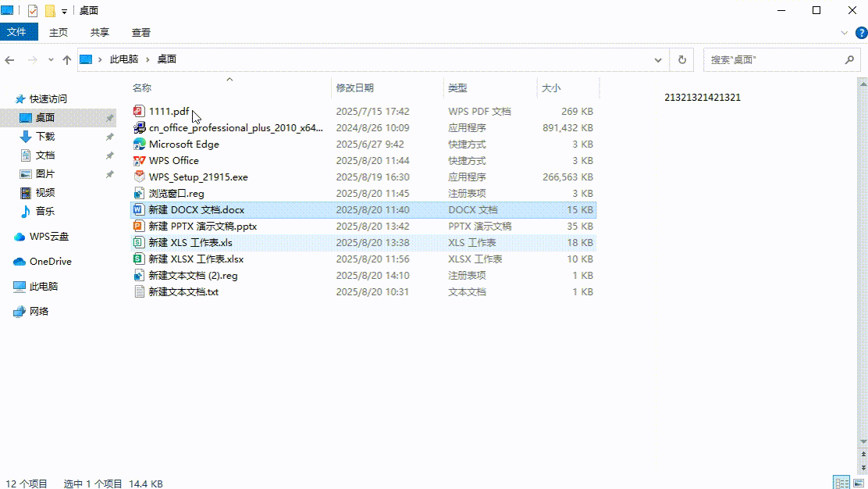Screen dimensions: 868x489
Task: Click the WPS PDF 文档 type cell
Action: click(479, 111)
